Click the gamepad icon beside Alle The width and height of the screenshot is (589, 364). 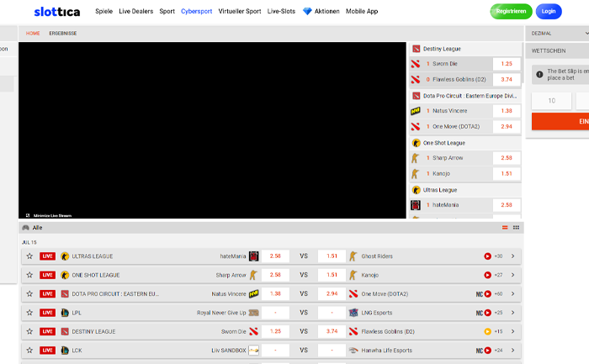tap(25, 228)
